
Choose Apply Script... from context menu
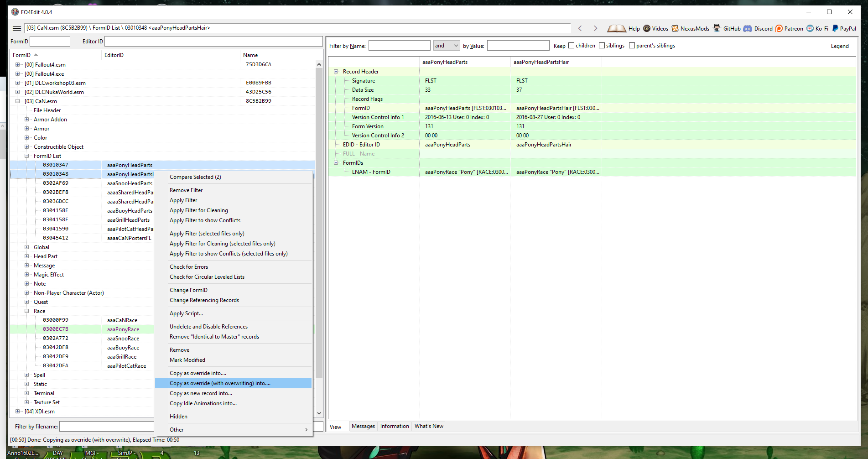(234, 313)
